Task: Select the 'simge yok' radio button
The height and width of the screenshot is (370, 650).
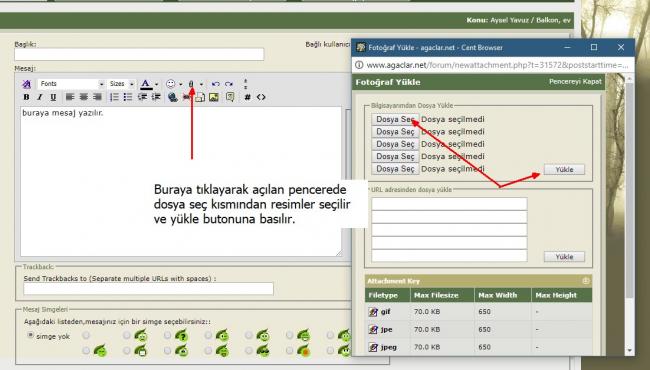Action: coord(30,335)
